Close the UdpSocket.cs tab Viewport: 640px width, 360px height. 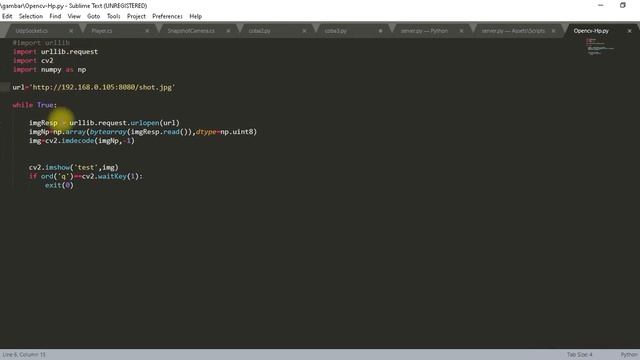pos(71,31)
